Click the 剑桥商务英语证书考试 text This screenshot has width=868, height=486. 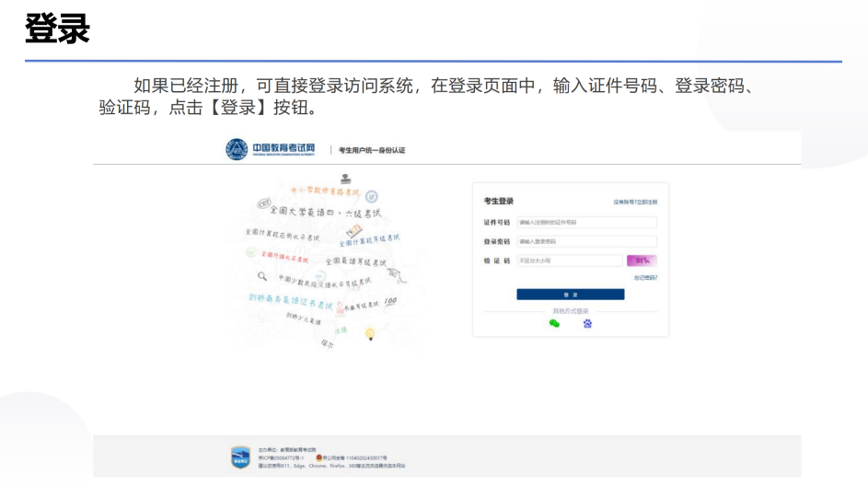coord(291,302)
